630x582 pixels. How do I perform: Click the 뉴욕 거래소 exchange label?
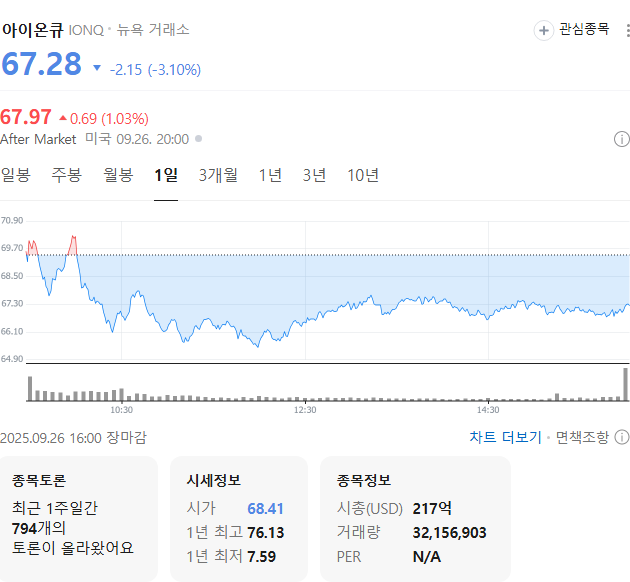coord(153,30)
